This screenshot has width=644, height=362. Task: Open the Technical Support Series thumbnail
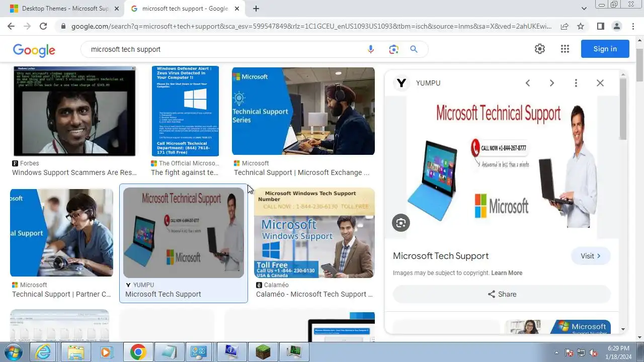click(303, 111)
